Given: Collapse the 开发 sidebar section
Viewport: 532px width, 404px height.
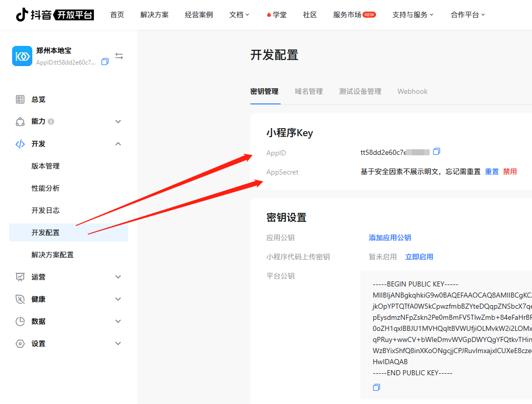Looking at the screenshot, I should click(118, 144).
